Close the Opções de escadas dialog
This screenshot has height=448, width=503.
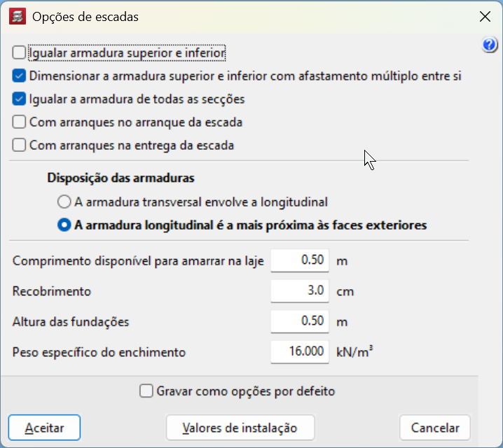(483, 15)
